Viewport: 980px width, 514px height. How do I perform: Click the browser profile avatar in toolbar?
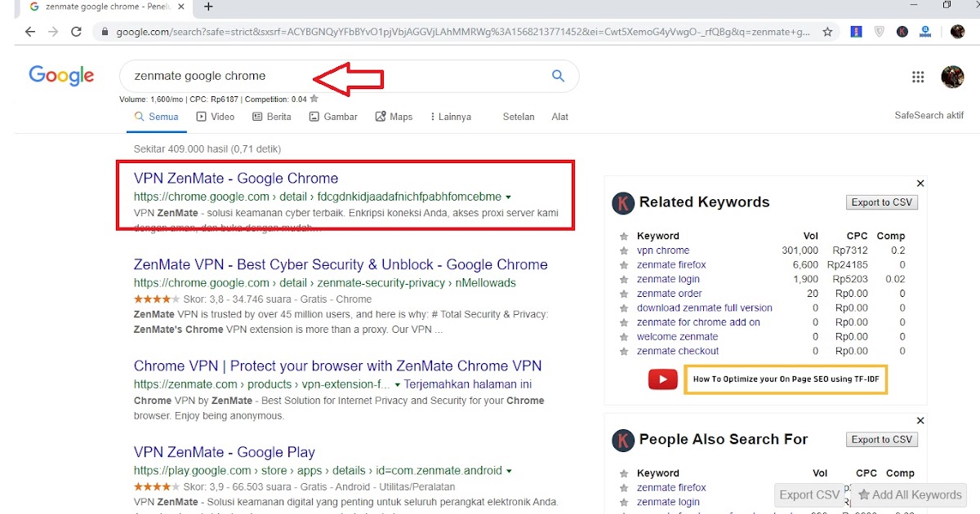coord(957,32)
